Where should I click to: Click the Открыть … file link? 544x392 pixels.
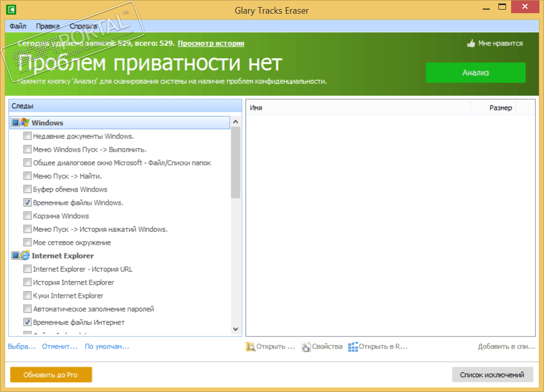click(275, 346)
